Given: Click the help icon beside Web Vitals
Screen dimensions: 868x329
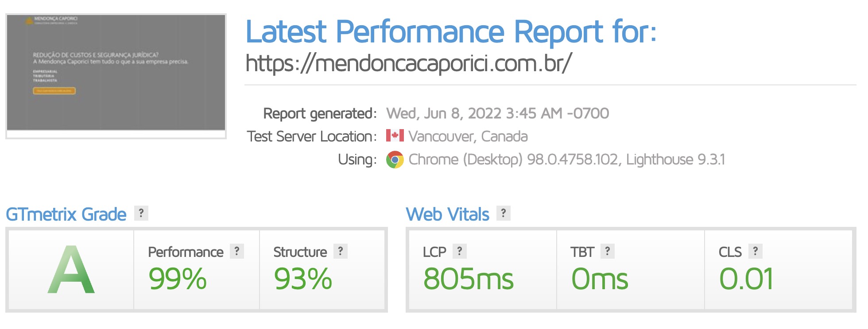Looking at the screenshot, I should pos(503,213).
